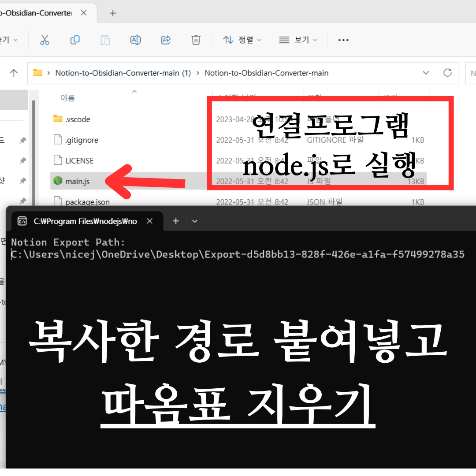Select the C:\Program Files\nodejs terminal tab
Viewport: 476px width, 476px height.
click(x=87, y=221)
